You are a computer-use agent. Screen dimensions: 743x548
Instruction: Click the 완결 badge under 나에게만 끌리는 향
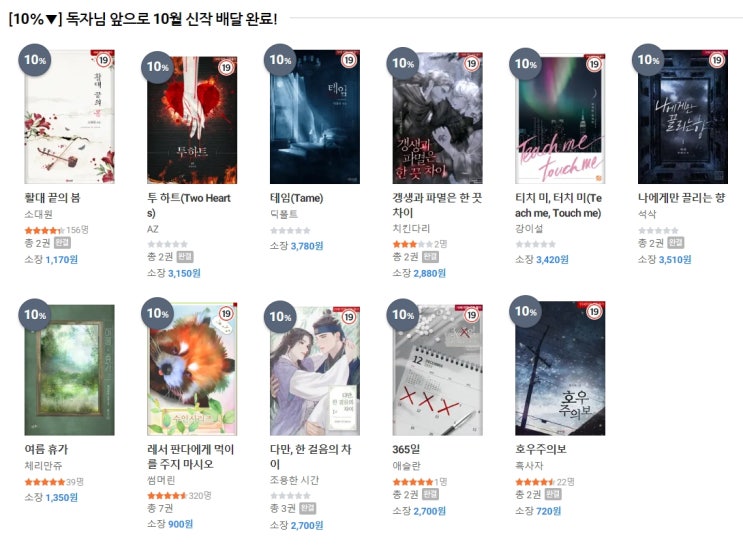click(x=675, y=243)
